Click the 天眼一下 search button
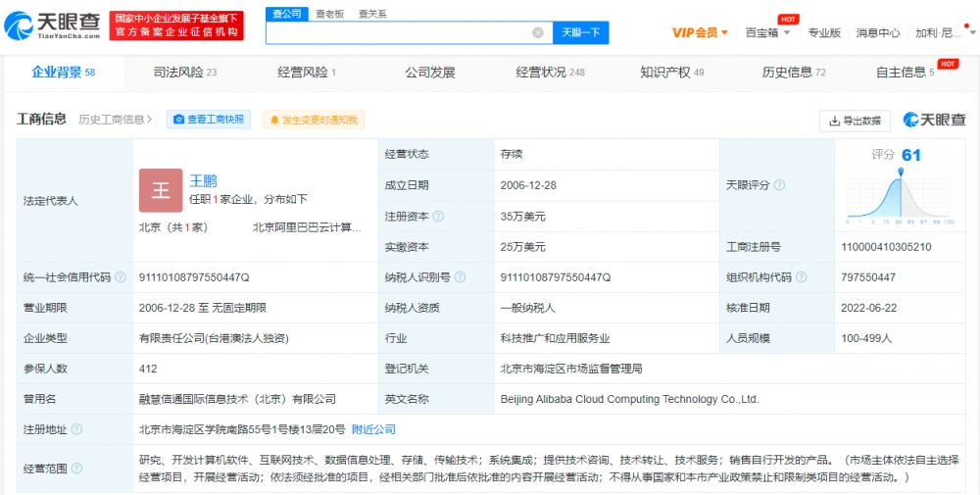The image size is (980, 495). 580,32
